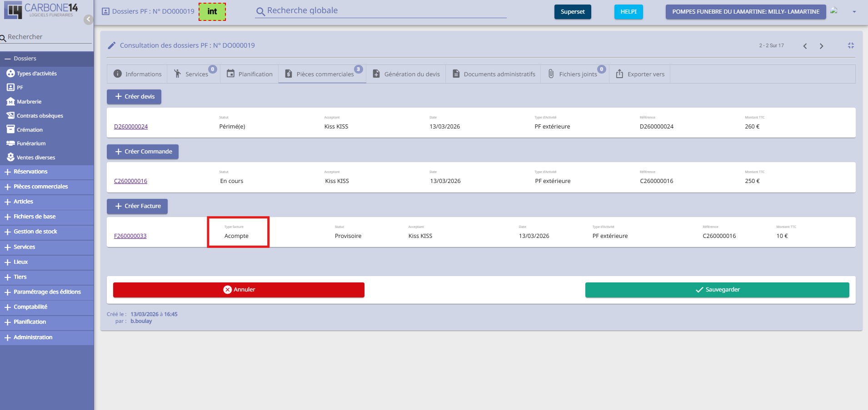Go to next dossier using right chevron
This screenshot has height=410, width=868.
821,46
